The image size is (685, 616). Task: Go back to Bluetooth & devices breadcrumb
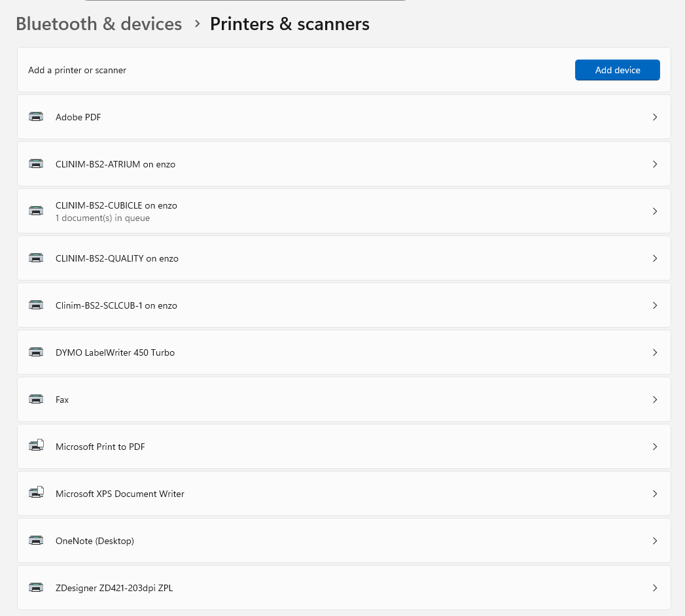(99, 24)
